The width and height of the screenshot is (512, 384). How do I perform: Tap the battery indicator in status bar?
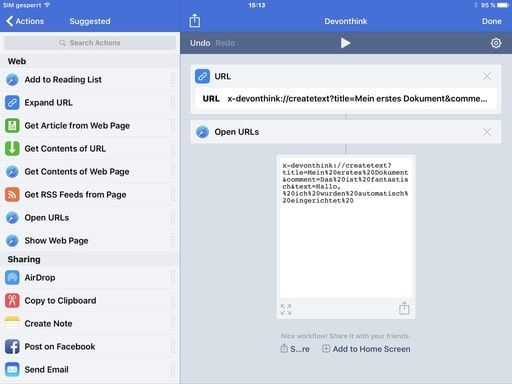tap(503, 5)
